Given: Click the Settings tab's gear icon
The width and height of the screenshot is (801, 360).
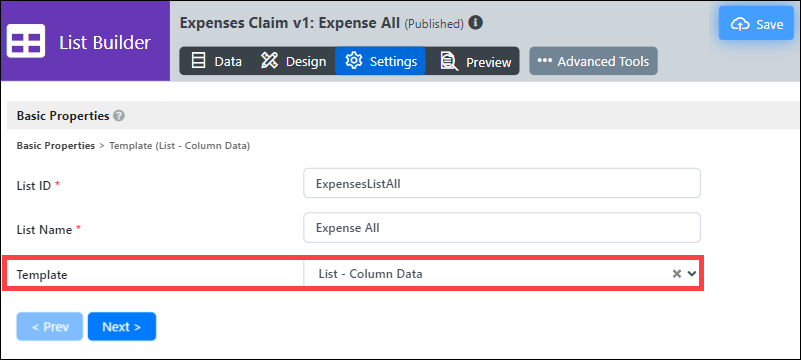Looking at the screenshot, I should (x=354, y=61).
